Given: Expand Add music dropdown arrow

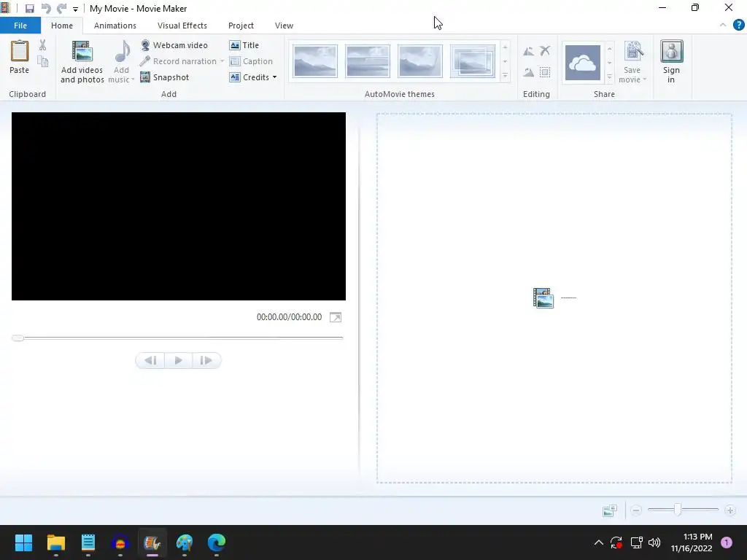Looking at the screenshot, I should (x=133, y=79).
